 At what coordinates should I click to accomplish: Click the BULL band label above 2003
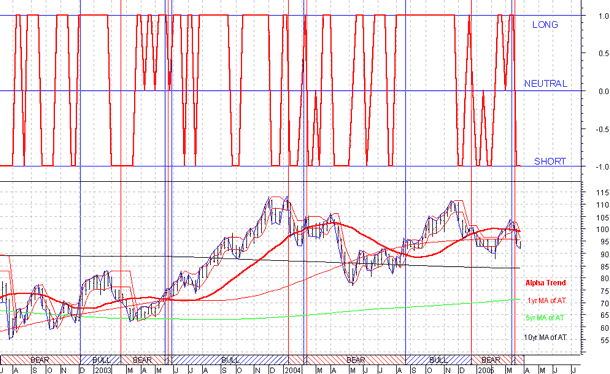coord(101,360)
